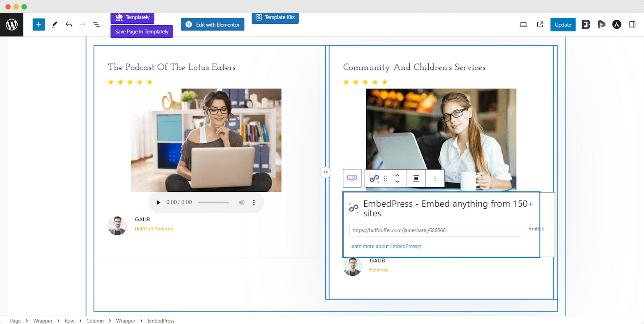Click left card GALIB author avatar
This screenshot has height=324, width=644.
click(x=117, y=226)
